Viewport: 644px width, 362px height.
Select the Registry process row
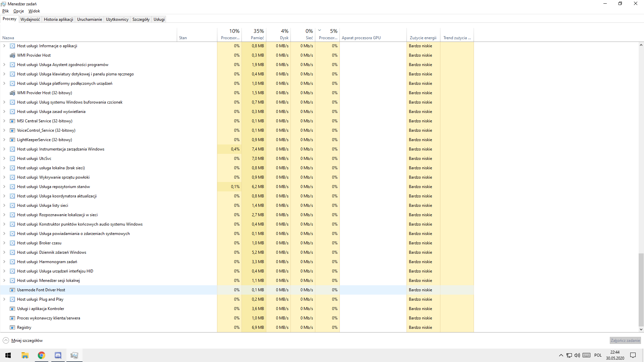[x=237, y=327]
